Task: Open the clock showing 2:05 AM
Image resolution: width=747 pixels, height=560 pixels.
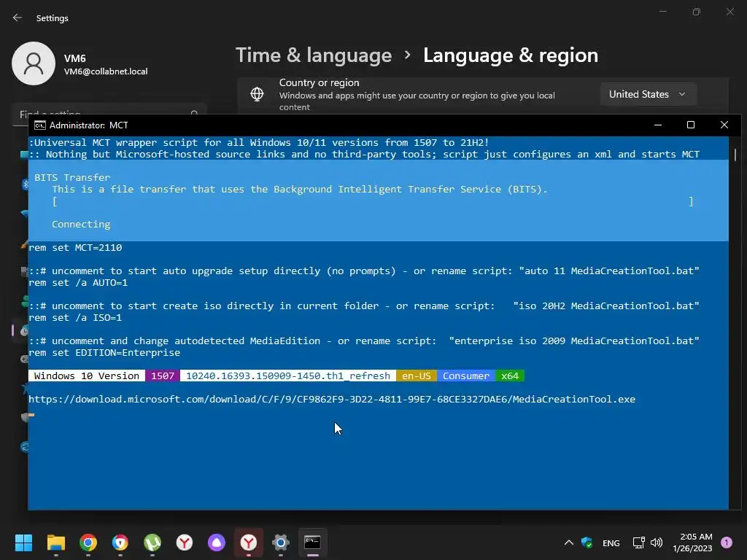Action: coord(693,542)
